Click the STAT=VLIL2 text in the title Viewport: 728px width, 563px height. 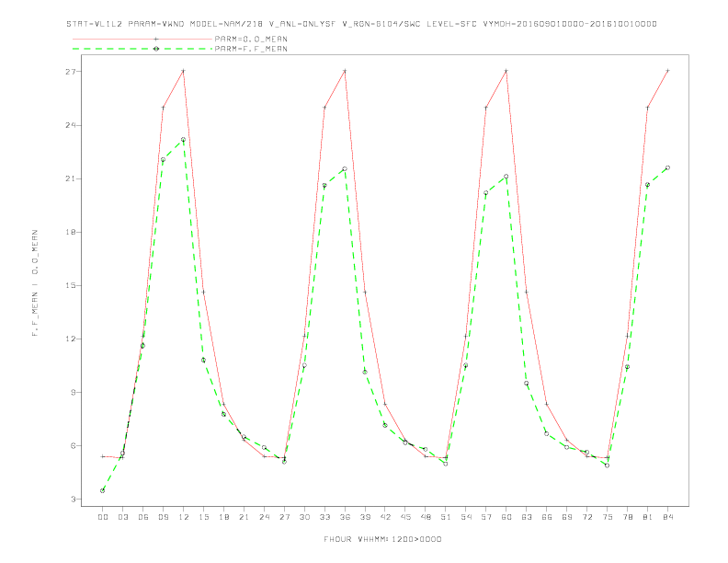click(x=95, y=24)
